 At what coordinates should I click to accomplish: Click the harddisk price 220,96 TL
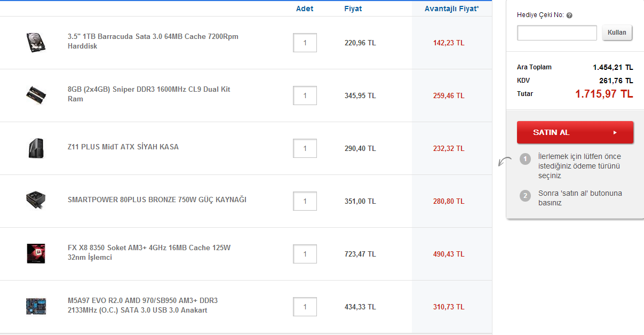tap(360, 43)
